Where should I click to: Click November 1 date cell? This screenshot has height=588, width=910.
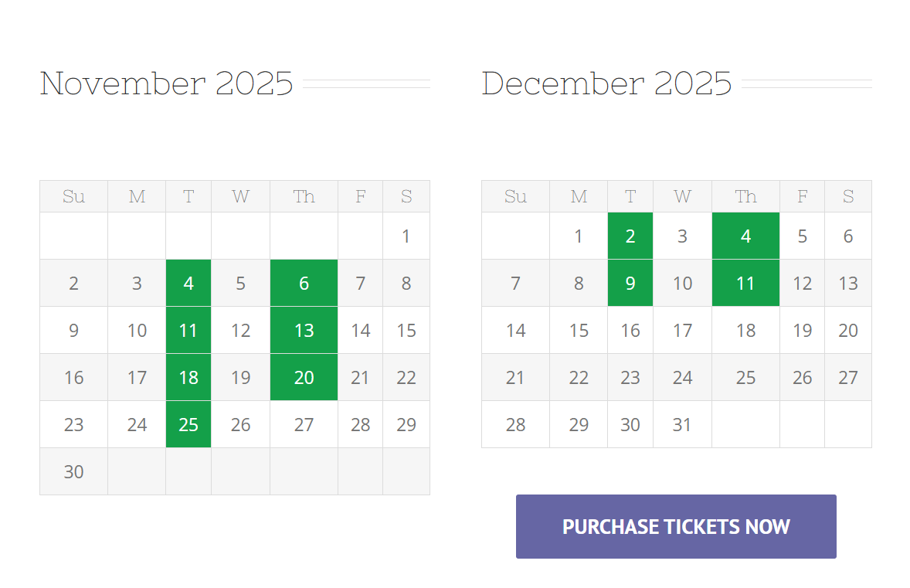coord(406,236)
